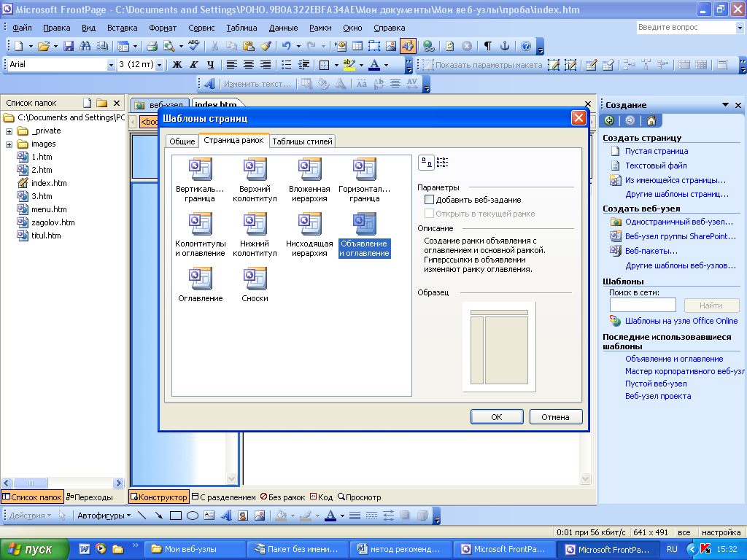Click the Веб-пакеты link
747x560 pixels.
click(x=651, y=251)
